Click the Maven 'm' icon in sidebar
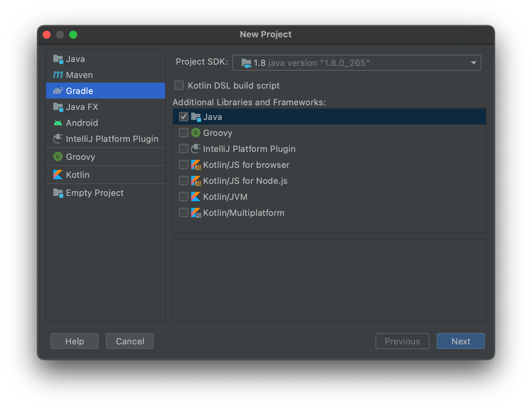 (58, 75)
